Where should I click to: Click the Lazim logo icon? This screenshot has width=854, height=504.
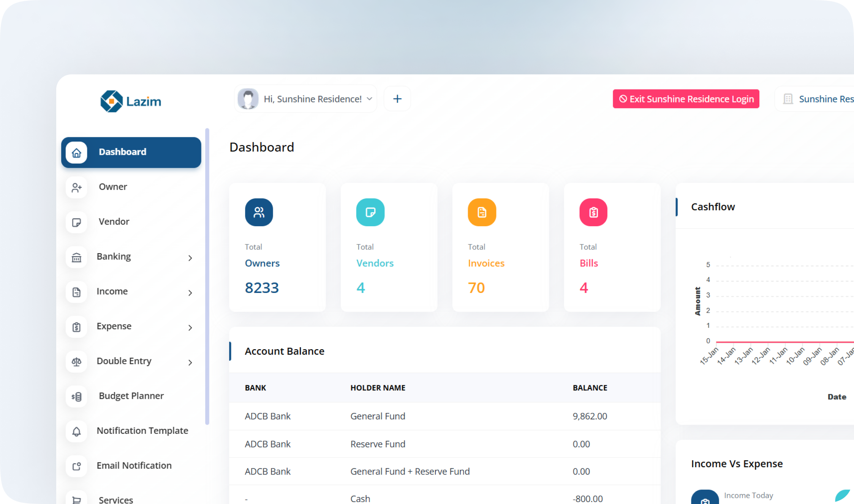coord(111,101)
